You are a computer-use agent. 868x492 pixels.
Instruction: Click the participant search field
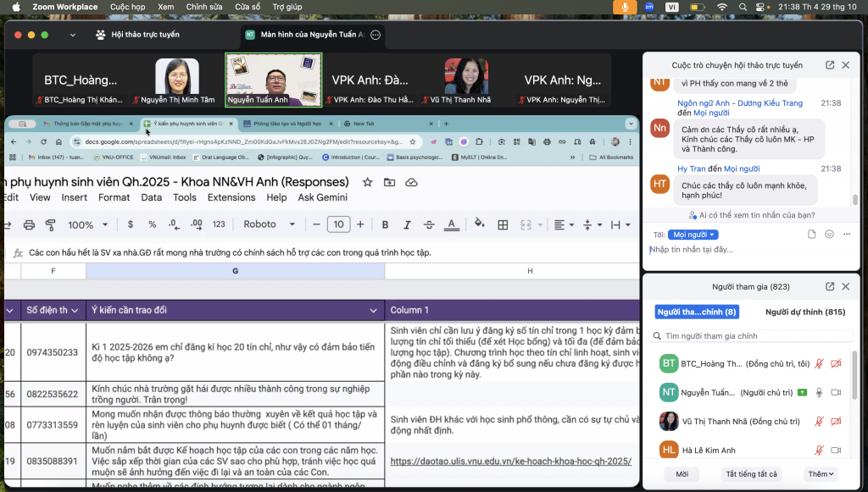tap(754, 336)
